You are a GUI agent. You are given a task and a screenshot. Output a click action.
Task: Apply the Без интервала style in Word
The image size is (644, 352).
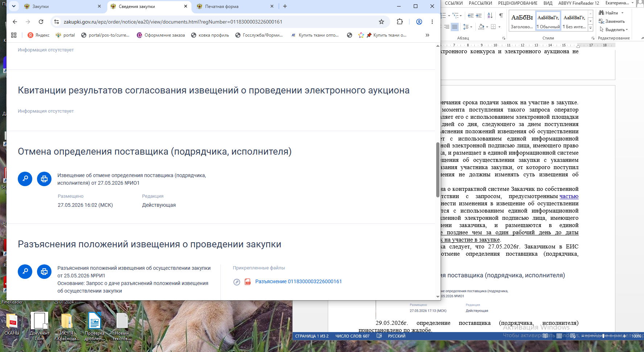point(574,21)
